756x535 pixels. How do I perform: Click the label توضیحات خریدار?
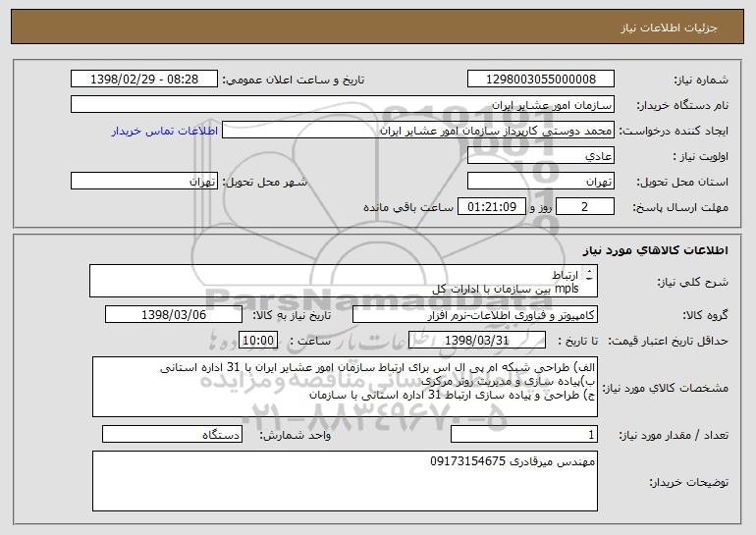tap(688, 482)
